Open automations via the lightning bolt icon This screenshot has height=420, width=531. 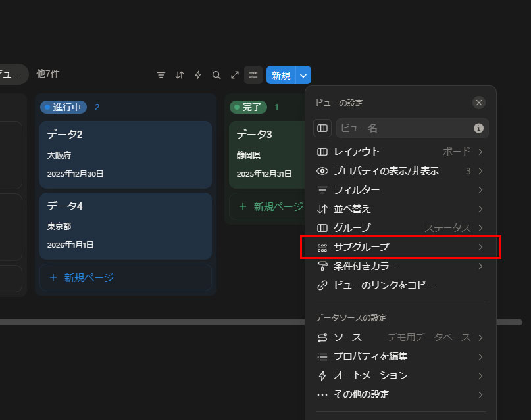click(x=198, y=75)
